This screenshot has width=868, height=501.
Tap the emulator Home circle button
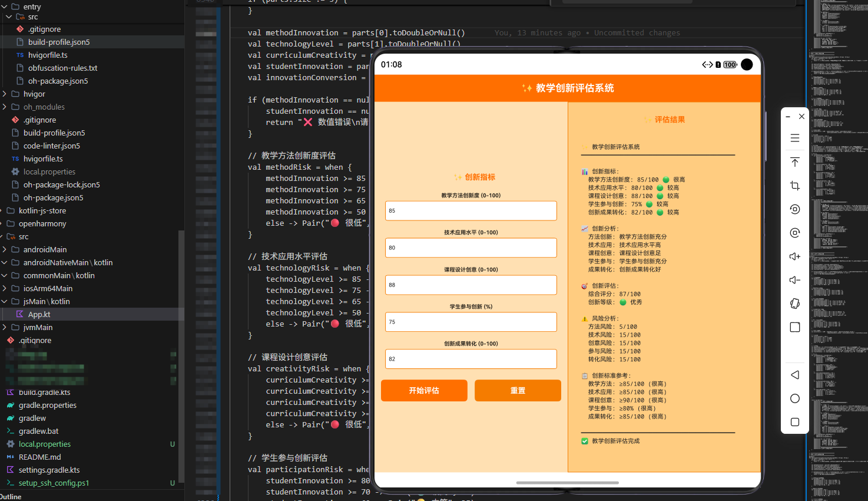click(x=794, y=398)
